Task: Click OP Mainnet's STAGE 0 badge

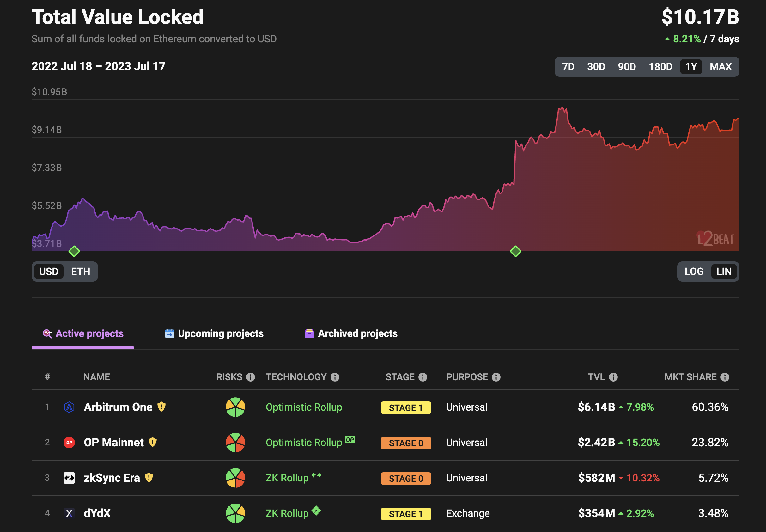Action: [x=406, y=443]
